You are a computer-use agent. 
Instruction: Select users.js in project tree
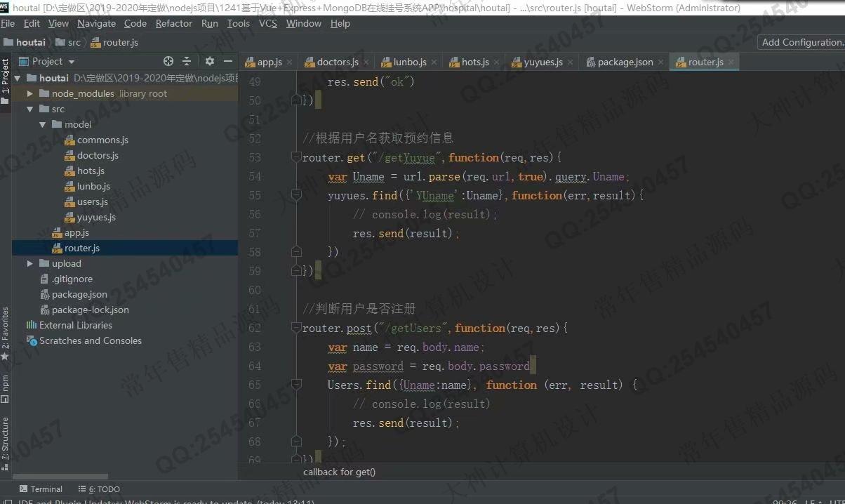(86, 201)
